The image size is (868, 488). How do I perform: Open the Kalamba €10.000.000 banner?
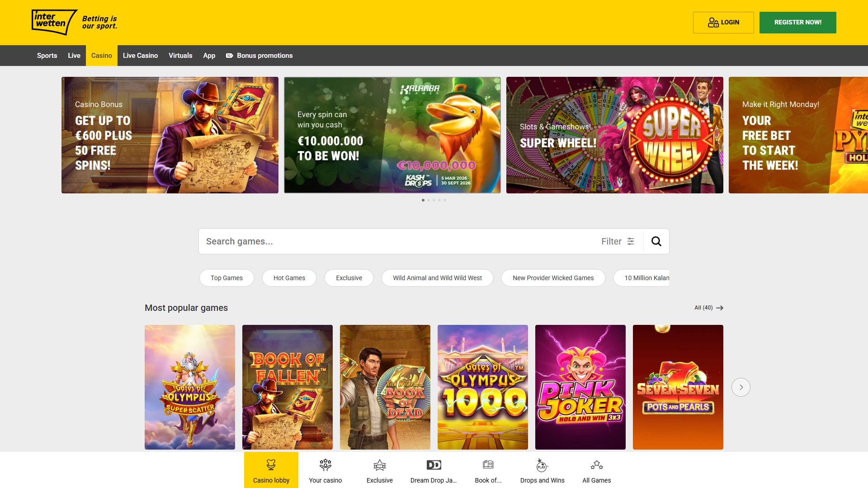click(392, 135)
